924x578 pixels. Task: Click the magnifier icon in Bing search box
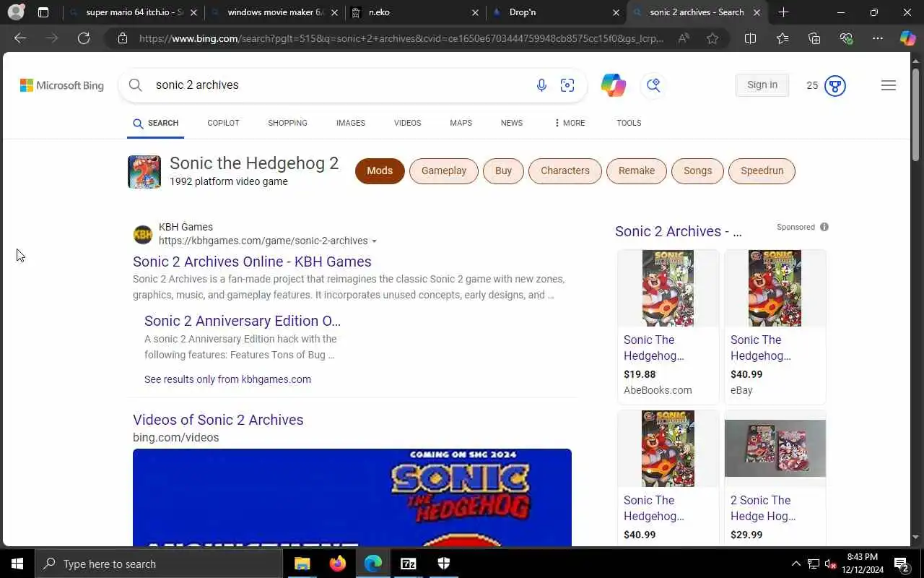pos(135,85)
